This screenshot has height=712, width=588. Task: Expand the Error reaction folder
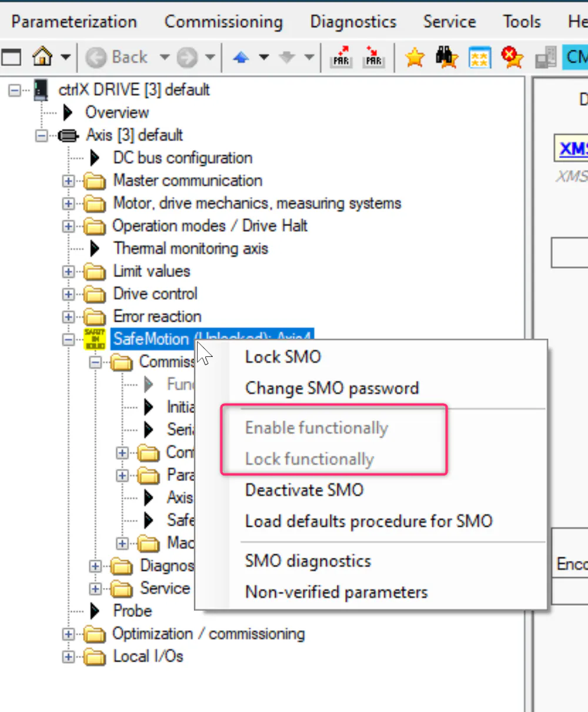click(68, 317)
